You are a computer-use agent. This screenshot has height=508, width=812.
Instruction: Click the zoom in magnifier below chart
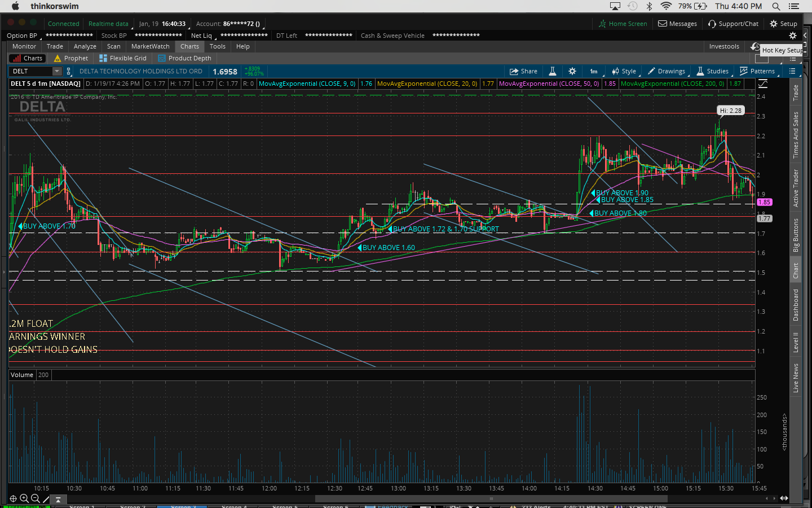24,498
